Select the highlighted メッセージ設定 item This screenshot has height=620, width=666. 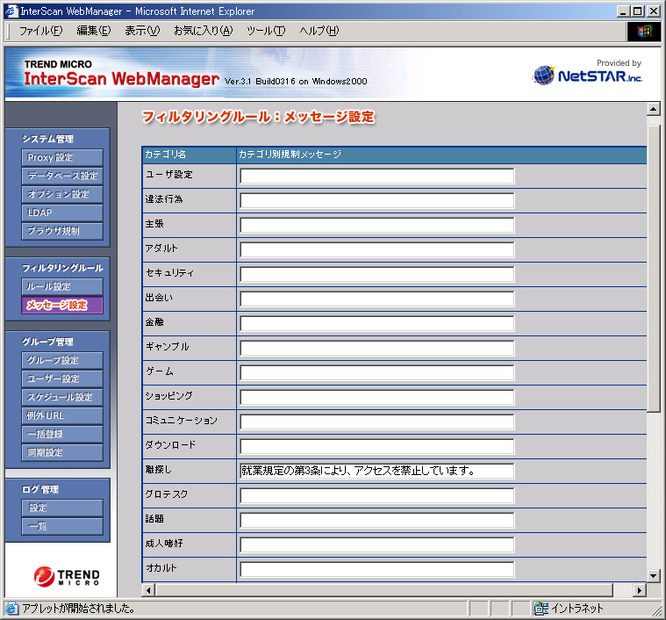pos(62,305)
